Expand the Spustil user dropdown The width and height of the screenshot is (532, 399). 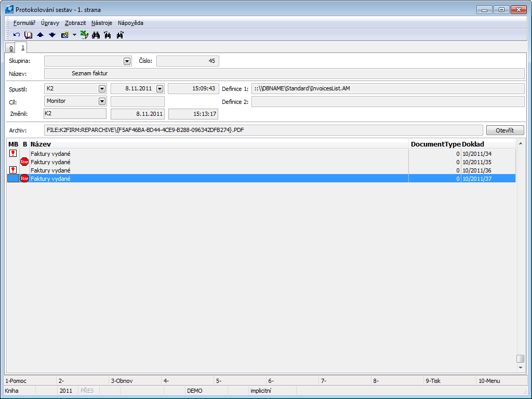[102, 89]
